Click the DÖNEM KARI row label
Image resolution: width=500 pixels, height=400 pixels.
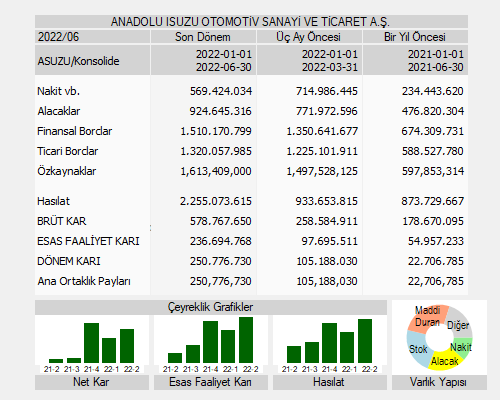(69, 261)
